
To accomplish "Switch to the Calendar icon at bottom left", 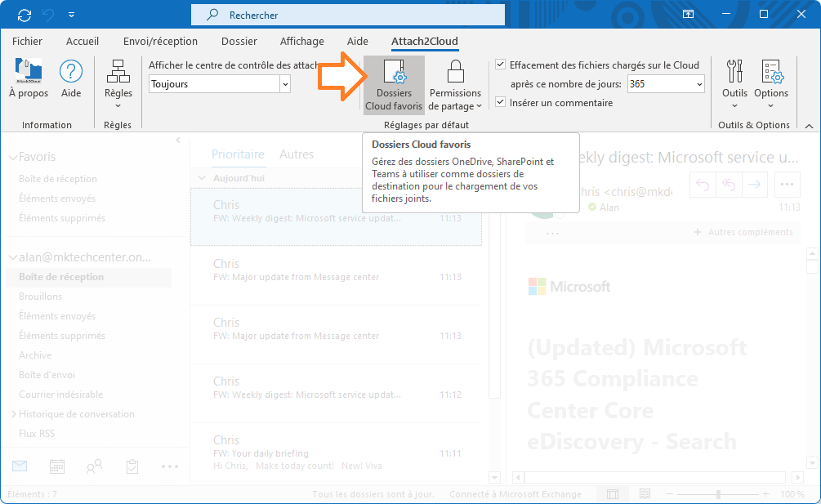I will coord(56,466).
